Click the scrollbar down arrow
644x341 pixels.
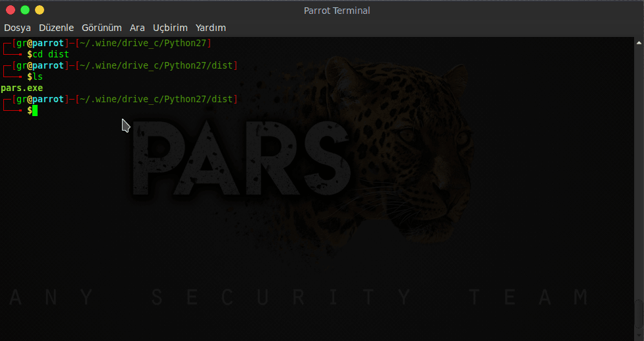(x=639, y=335)
